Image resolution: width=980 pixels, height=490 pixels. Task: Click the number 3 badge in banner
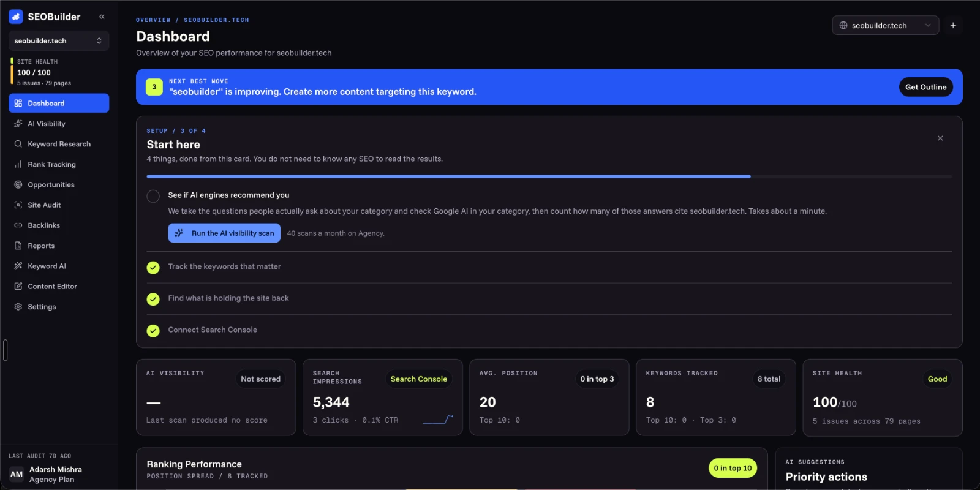pyautogui.click(x=154, y=87)
